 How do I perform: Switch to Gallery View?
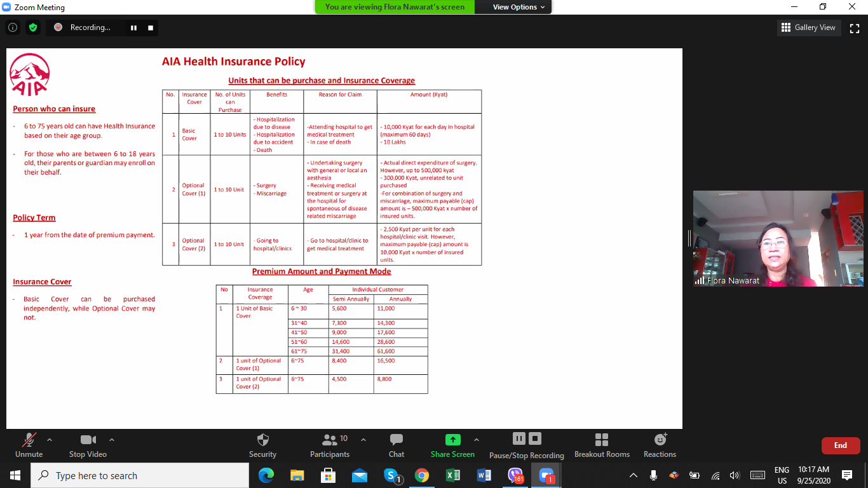coord(808,27)
